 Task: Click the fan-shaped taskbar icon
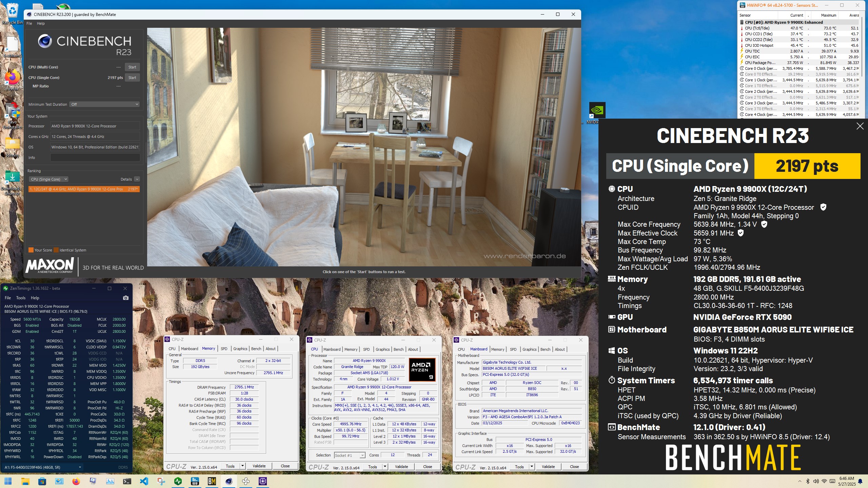pos(246,481)
